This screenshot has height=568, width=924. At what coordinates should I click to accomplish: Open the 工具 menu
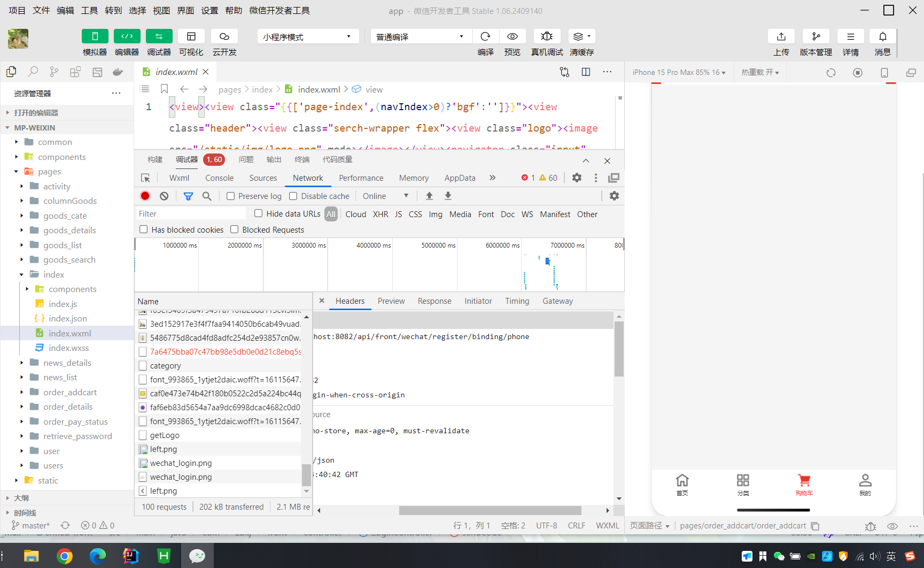point(89,10)
